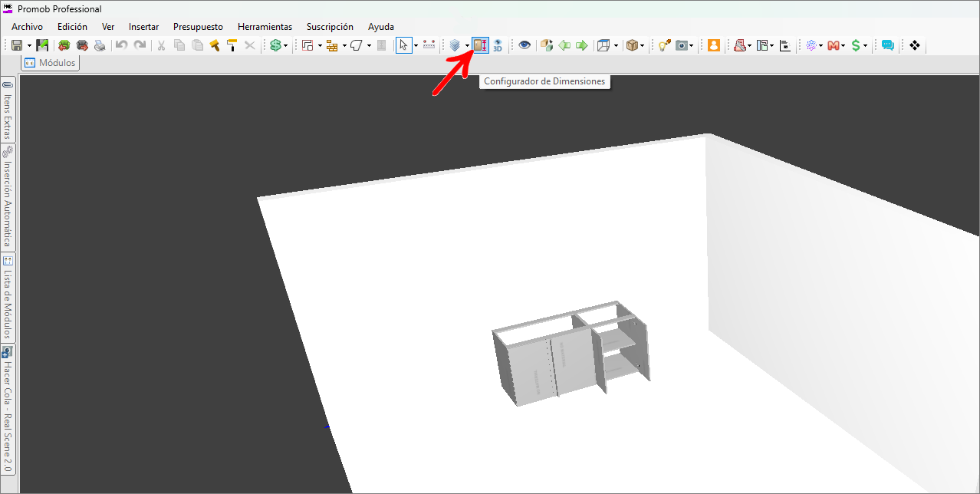Open the Presupuesto menu
The image size is (980, 494).
(x=198, y=27)
